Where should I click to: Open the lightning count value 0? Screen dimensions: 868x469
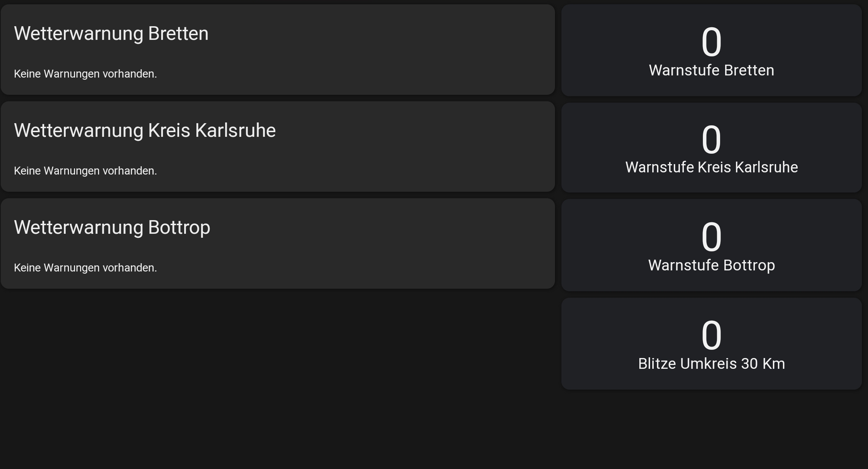[711, 335]
